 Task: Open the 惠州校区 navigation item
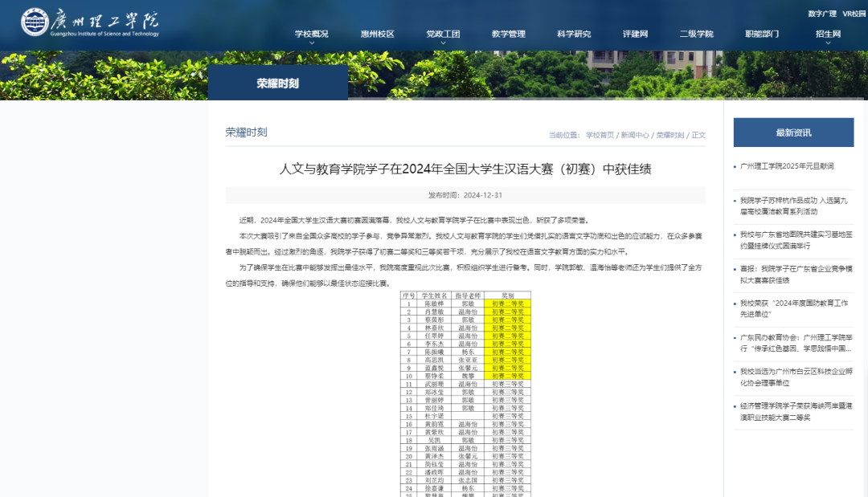pos(377,34)
